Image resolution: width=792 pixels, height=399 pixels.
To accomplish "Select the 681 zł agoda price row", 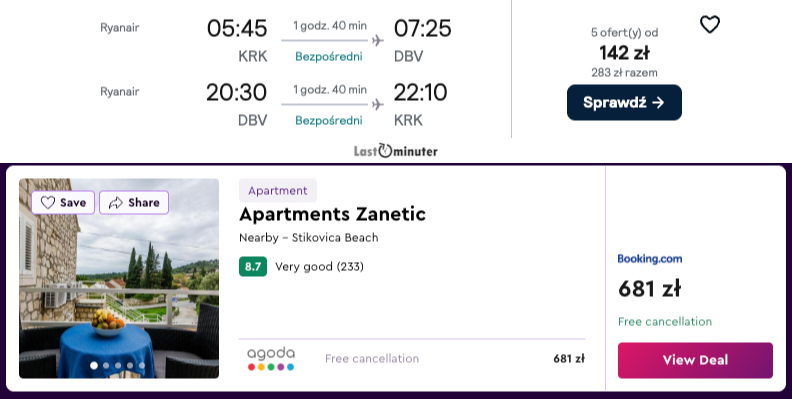I will coord(412,359).
